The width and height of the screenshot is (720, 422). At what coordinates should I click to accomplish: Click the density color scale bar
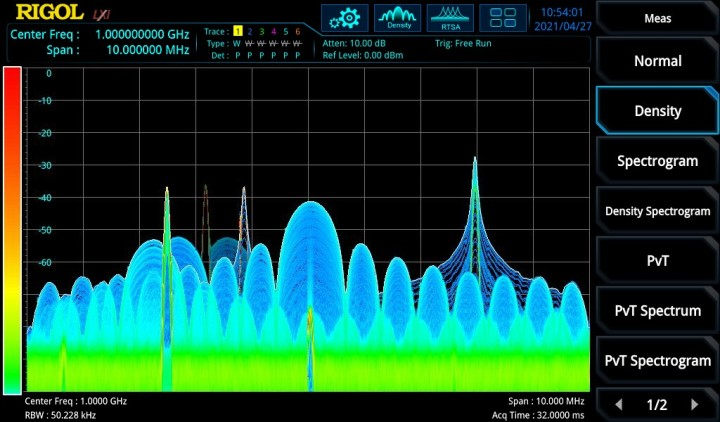click(12, 230)
